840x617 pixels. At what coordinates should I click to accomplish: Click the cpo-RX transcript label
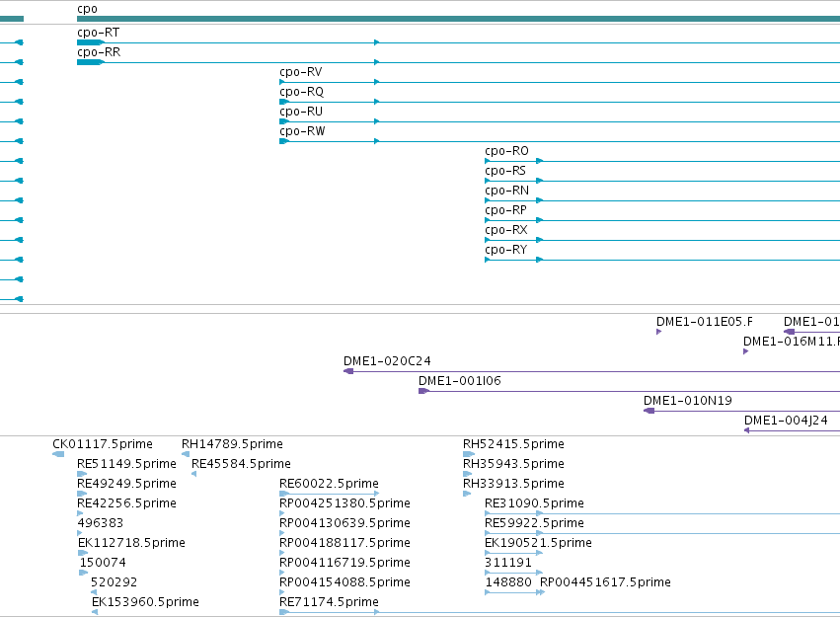click(x=506, y=230)
